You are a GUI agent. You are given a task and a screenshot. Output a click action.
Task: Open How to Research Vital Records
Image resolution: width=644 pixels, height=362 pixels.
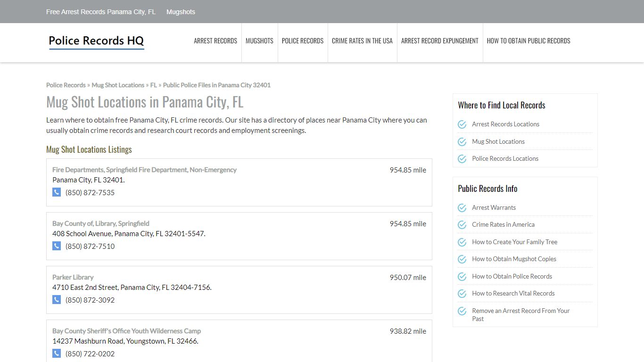pyautogui.click(x=513, y=294)
